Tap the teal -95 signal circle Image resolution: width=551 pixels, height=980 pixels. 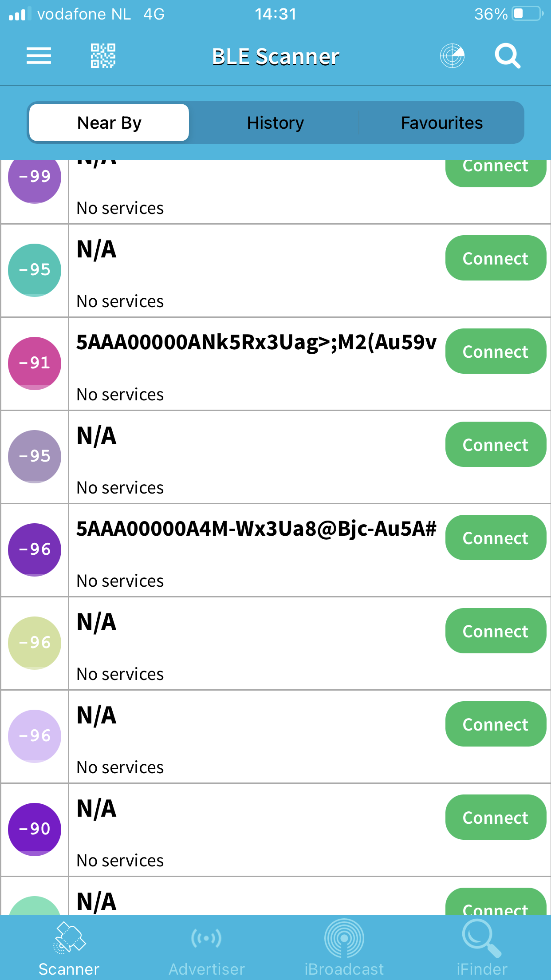35,270
